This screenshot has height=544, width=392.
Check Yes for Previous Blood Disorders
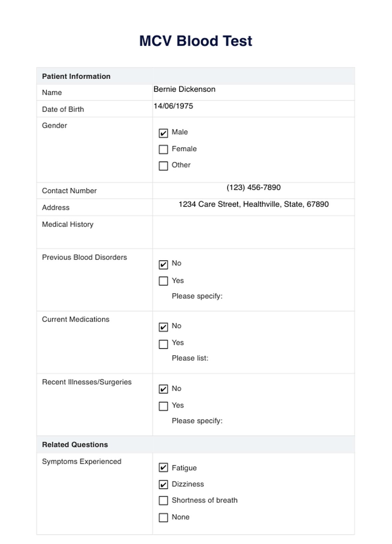click(x=163, y=281)
